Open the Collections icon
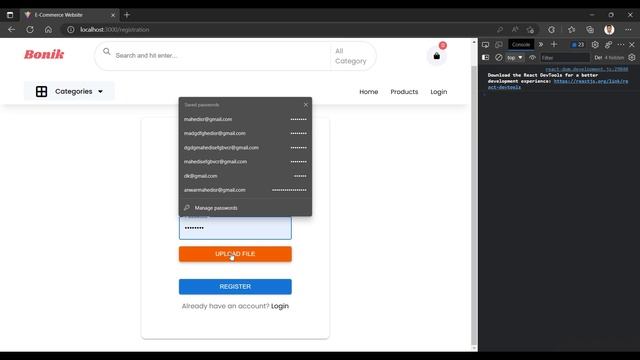 pyautogui.click(x=590, y=29)
